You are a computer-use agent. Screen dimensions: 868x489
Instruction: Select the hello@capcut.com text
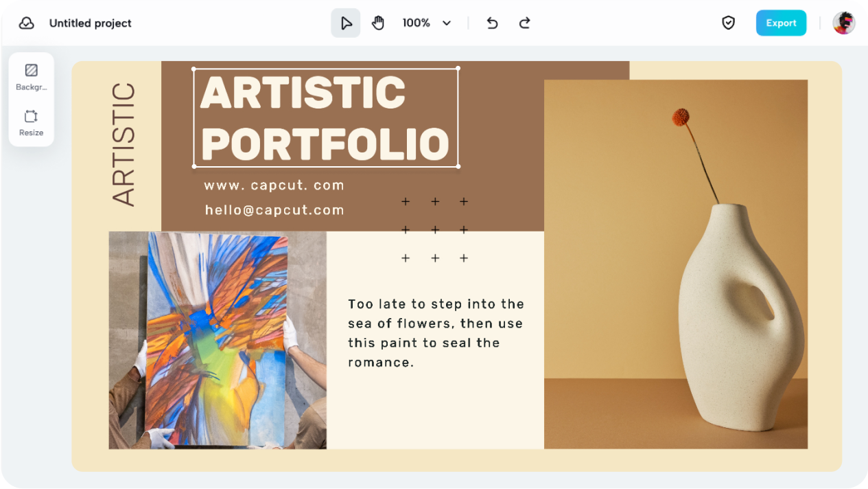[274, 210]
